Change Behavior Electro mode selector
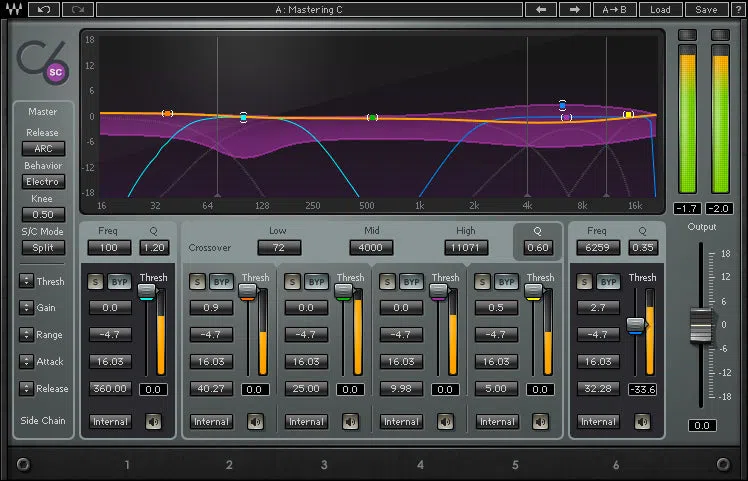Viewport: 748px width, 481px height. pyautogui.click(x=43, y=182)
